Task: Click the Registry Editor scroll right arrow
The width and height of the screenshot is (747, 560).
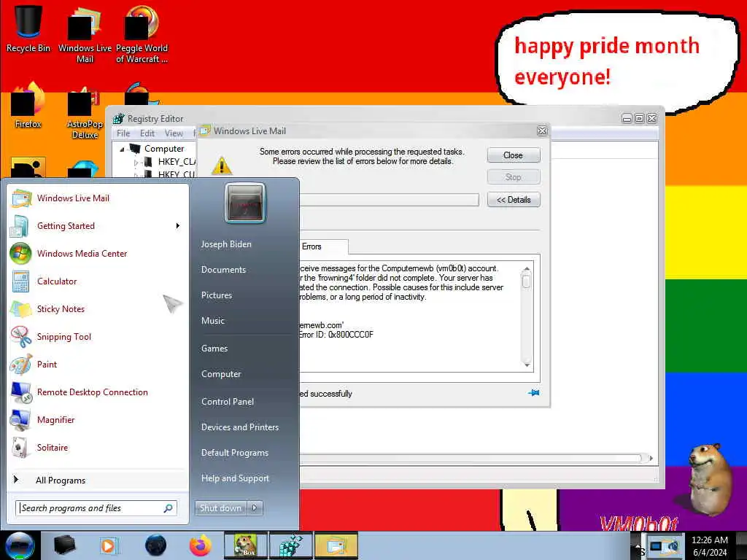Action: coord(651,458)
